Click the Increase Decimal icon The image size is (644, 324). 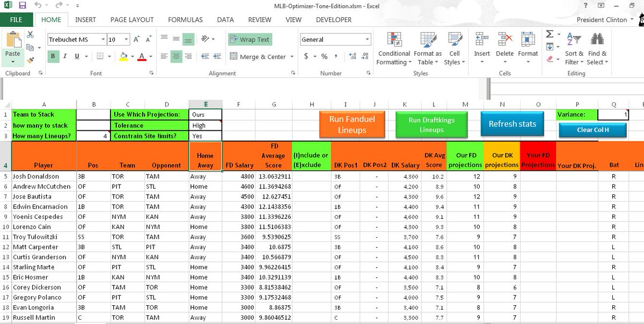(x=353, y=56)
